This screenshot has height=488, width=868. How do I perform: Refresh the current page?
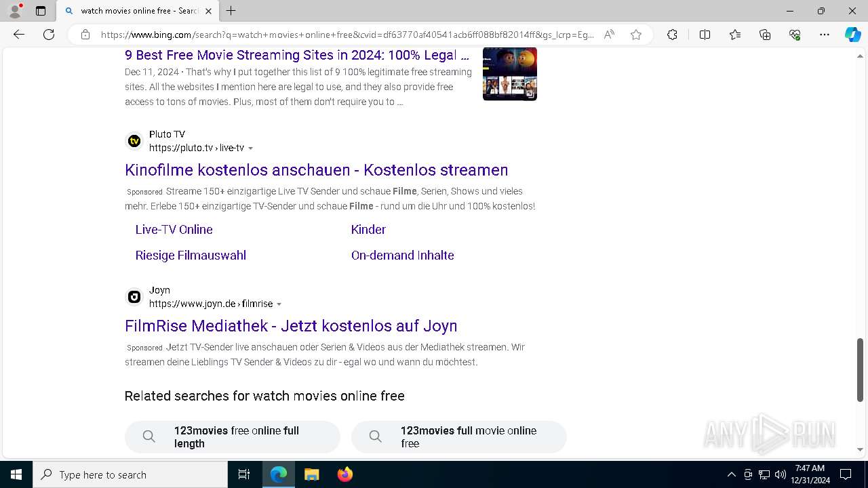[x=49, y=35]
